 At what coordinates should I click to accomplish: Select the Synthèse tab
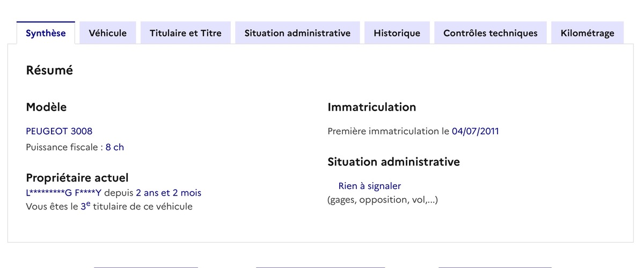tap(46, 33)
